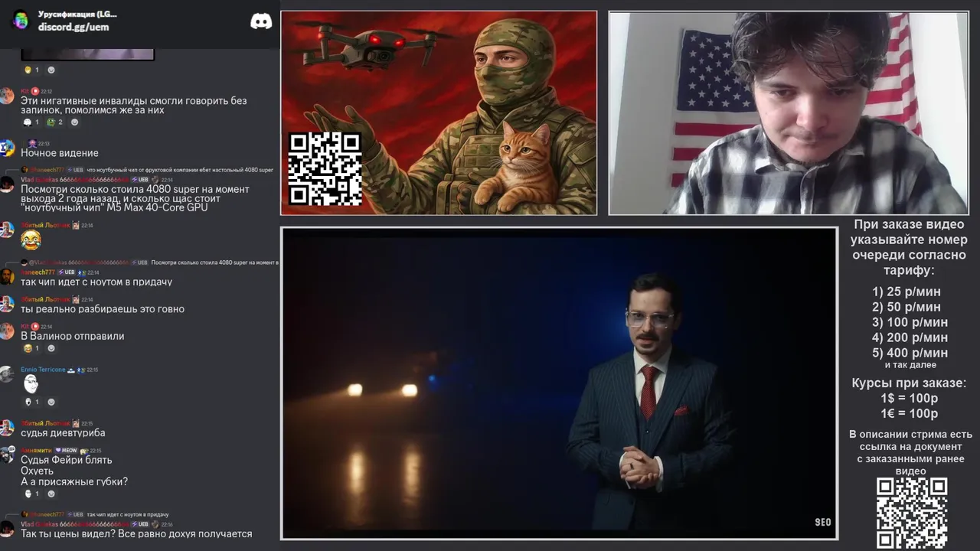Image resolution: width=980 pixels, height=551 pixels.
Task: Click the UEB tag beside haneech777 at 22:14
Action: [x=67, y=272]
